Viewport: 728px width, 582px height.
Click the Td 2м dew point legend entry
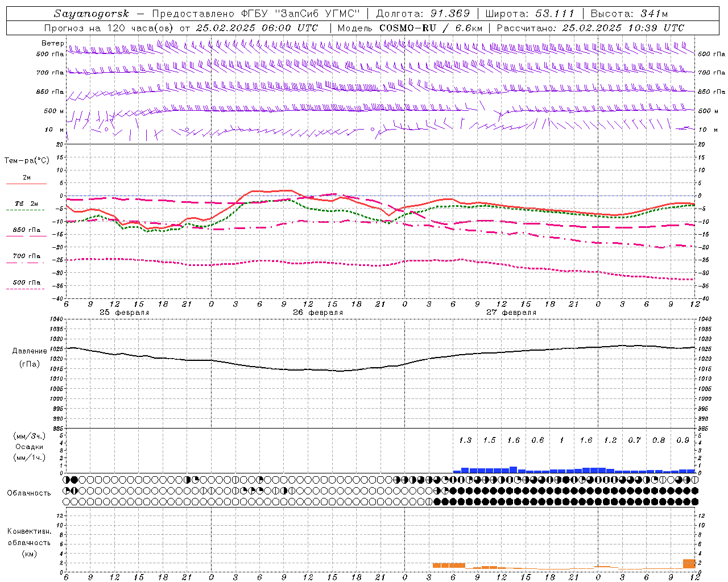coord(26,203)
